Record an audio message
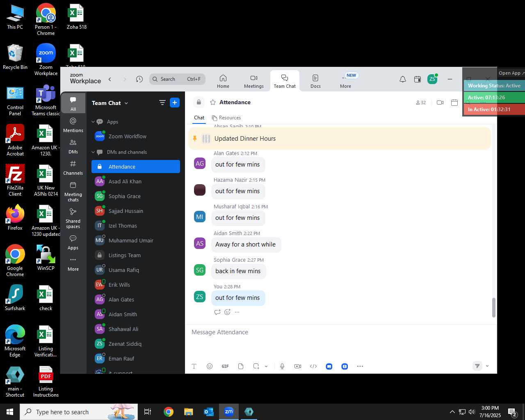This screenshot has height=420, width=525. tap(282, 366)
